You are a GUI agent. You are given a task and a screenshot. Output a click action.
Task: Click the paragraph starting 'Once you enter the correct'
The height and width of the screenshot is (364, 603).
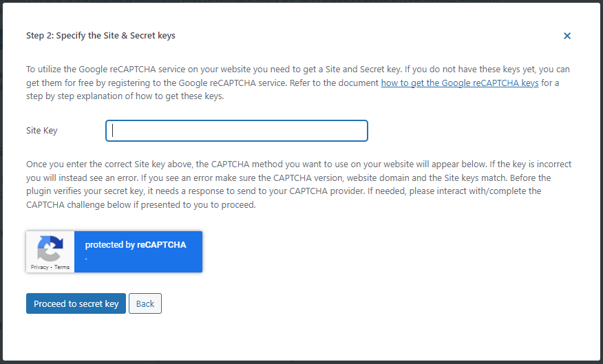299,184
